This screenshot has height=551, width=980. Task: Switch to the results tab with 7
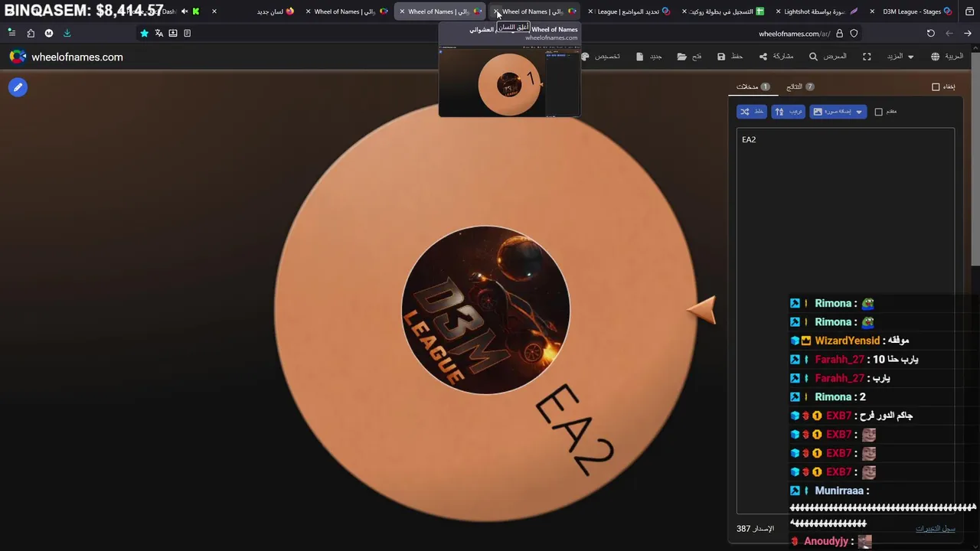click(800, 86)
